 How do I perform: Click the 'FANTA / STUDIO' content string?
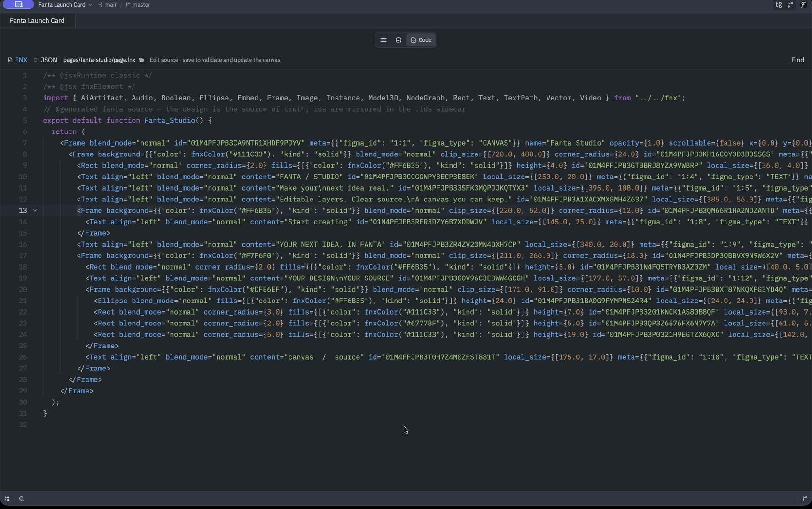(x=309, y=177)
